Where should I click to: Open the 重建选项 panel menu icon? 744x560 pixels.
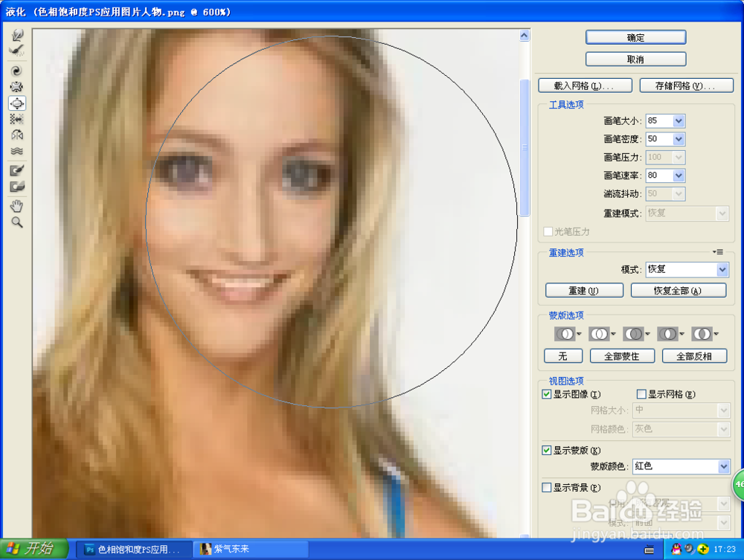718,252
